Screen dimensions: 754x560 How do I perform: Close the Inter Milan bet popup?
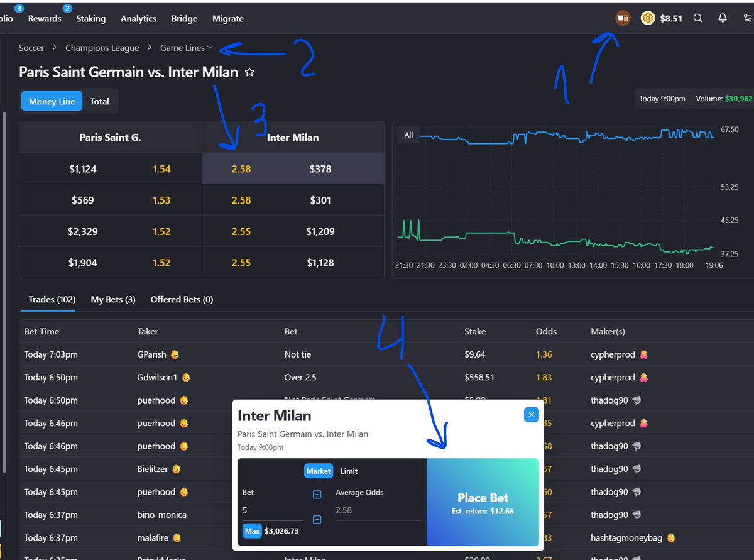(x=532, y=414)
